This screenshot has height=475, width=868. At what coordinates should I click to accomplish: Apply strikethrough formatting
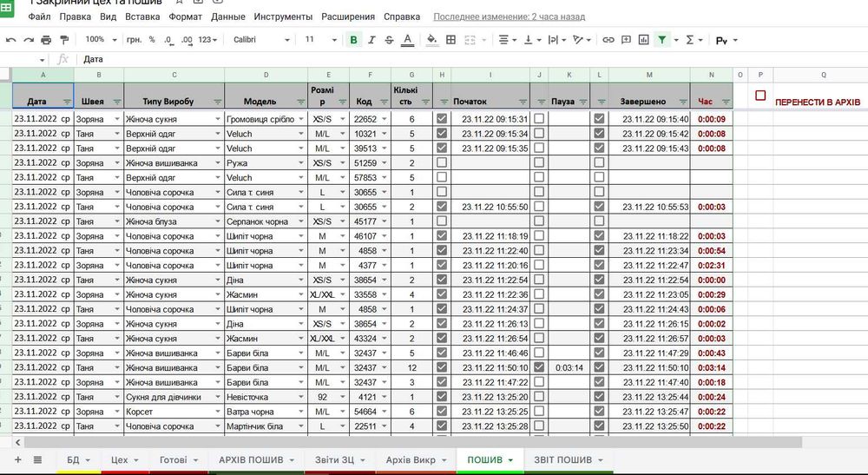click(x=389, y=40)
